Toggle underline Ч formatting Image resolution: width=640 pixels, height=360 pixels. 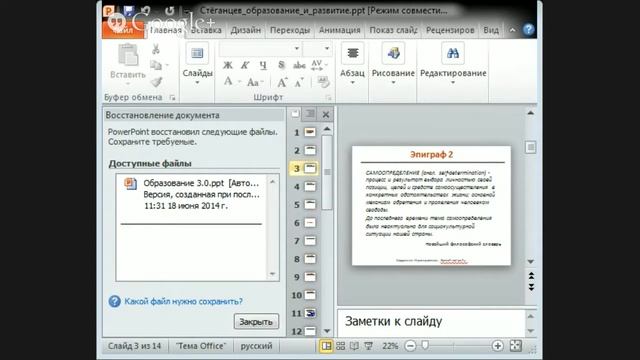click(x=263, y=65)
